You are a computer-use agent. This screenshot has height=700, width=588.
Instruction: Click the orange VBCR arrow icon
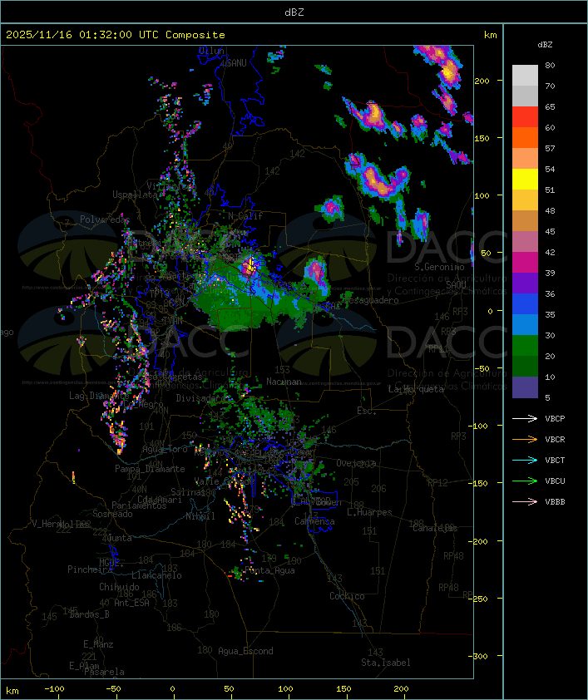click(525, 439)
